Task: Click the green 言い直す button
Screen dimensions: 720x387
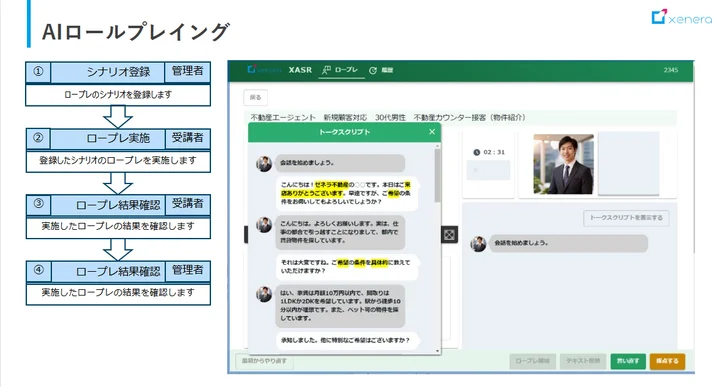Action: (628, 361)
